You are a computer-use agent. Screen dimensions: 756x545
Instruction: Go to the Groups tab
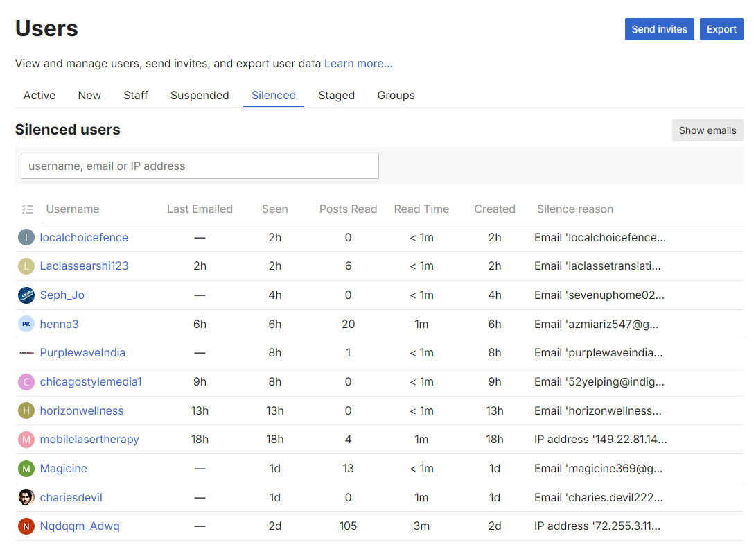[396, 96]
